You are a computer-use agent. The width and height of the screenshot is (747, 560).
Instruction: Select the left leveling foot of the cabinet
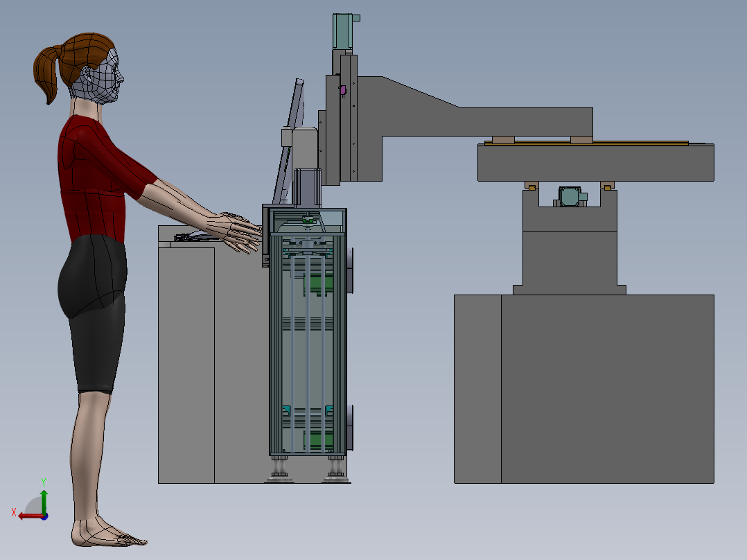(279, 469)
